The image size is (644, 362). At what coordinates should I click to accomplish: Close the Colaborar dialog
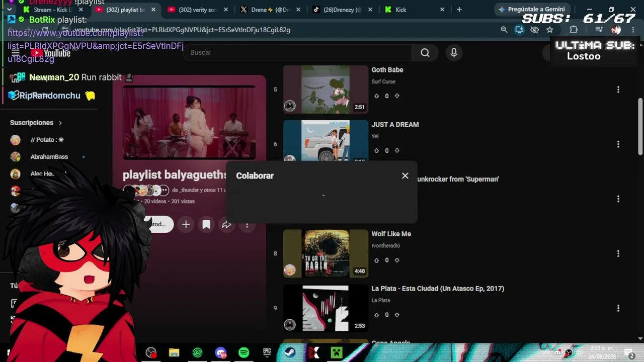coord(405,175)
